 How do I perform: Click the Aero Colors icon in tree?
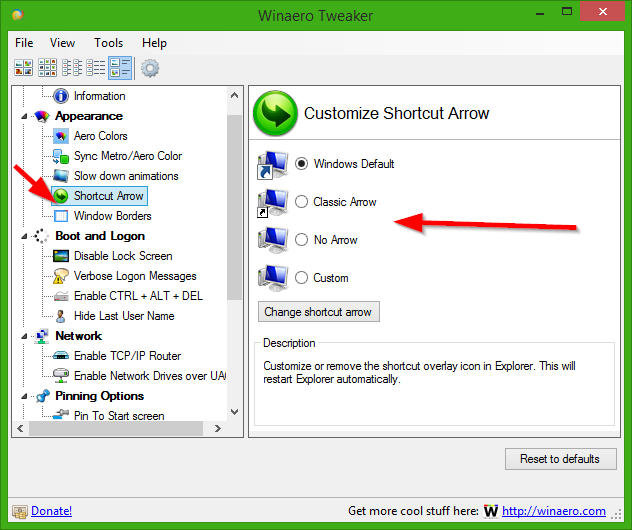[61, 136]
